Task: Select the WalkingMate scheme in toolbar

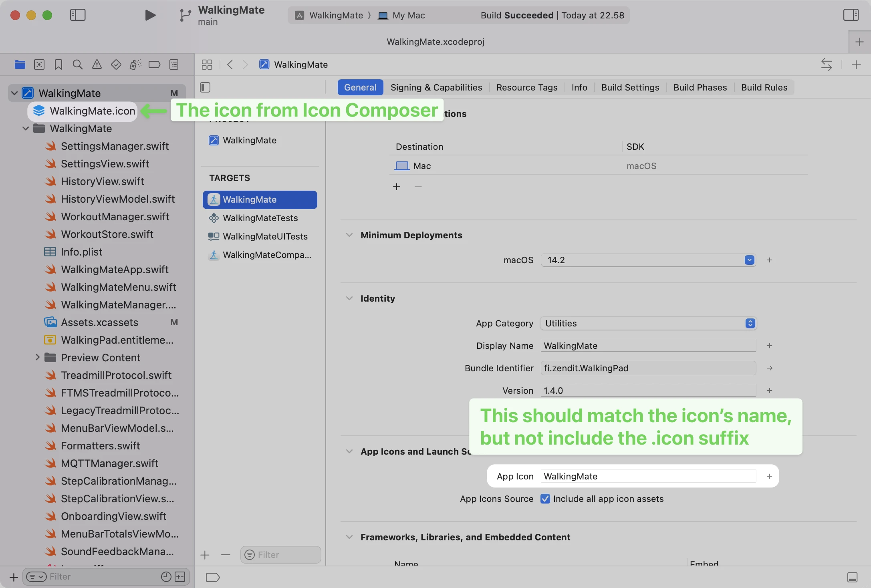Action: click(x=329, y=15)
